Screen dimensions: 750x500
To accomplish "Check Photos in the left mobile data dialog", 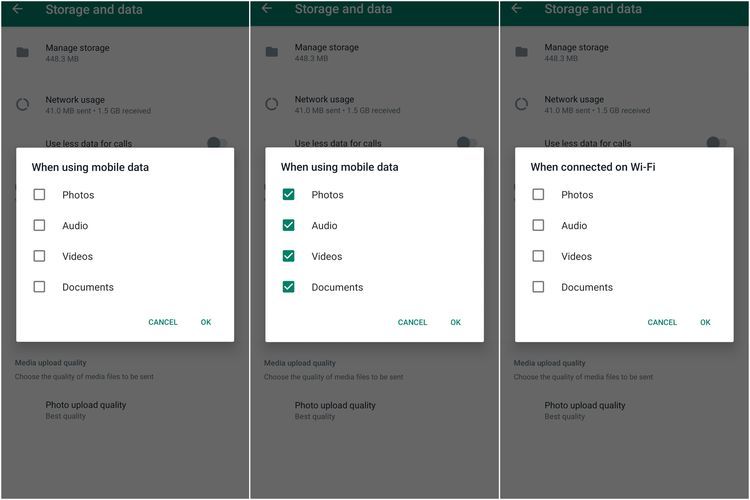I will (x=39, y=194).
